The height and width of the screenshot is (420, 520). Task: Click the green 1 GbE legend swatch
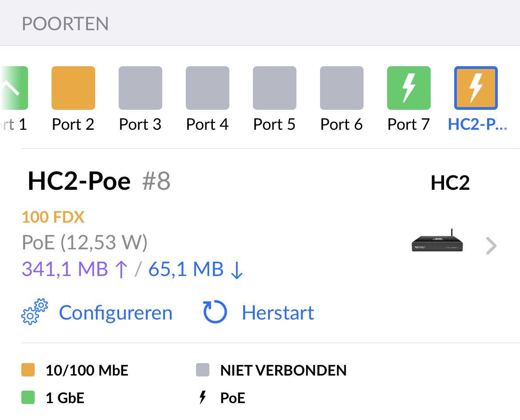(x=28, y=398)
